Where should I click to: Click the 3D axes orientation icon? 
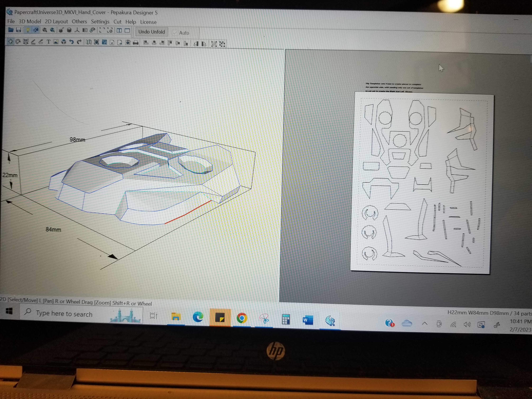77,30
